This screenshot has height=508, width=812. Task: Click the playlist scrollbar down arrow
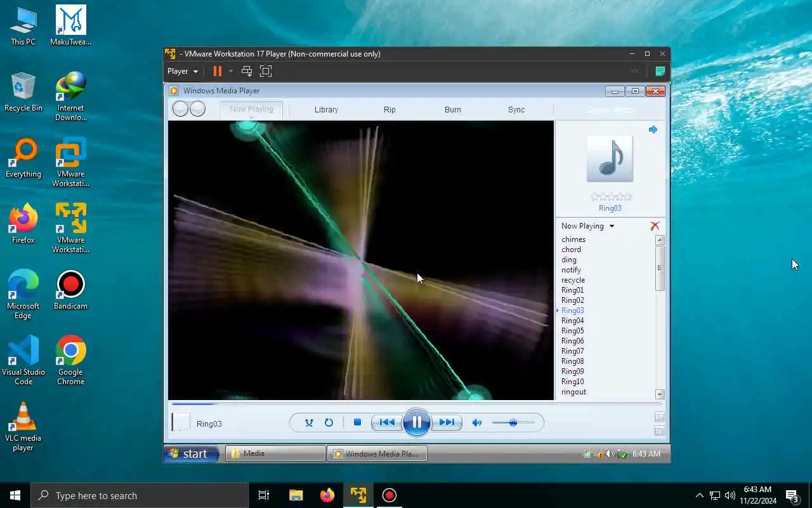coord(660,394)
